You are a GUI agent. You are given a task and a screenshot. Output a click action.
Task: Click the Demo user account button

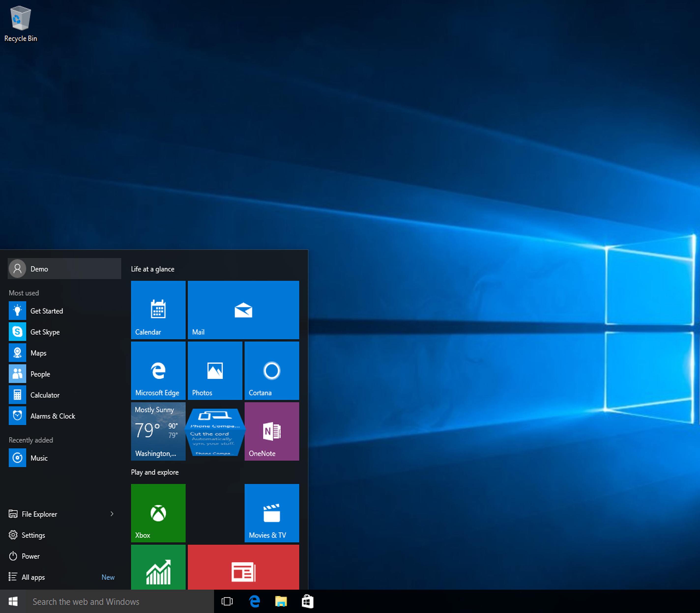pos(64,268)
